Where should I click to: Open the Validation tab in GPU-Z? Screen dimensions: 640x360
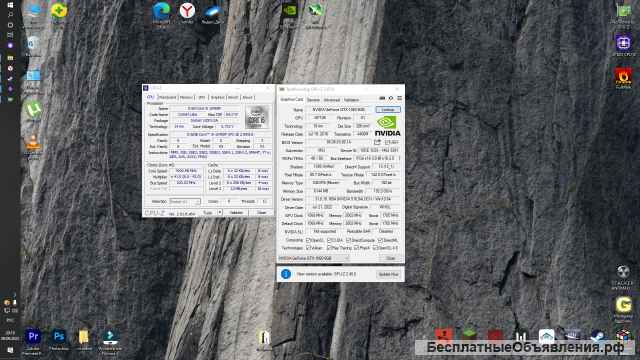[x=351, y=100]
